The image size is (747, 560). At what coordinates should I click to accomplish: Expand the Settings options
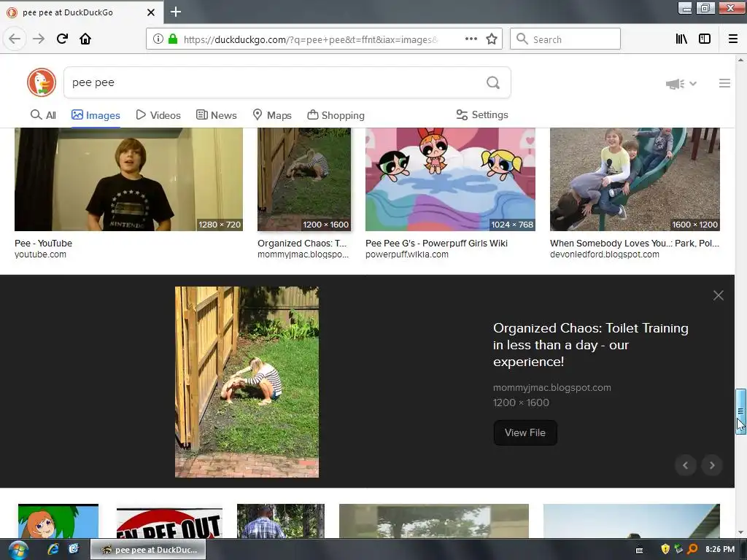click(x=482, y=114)
